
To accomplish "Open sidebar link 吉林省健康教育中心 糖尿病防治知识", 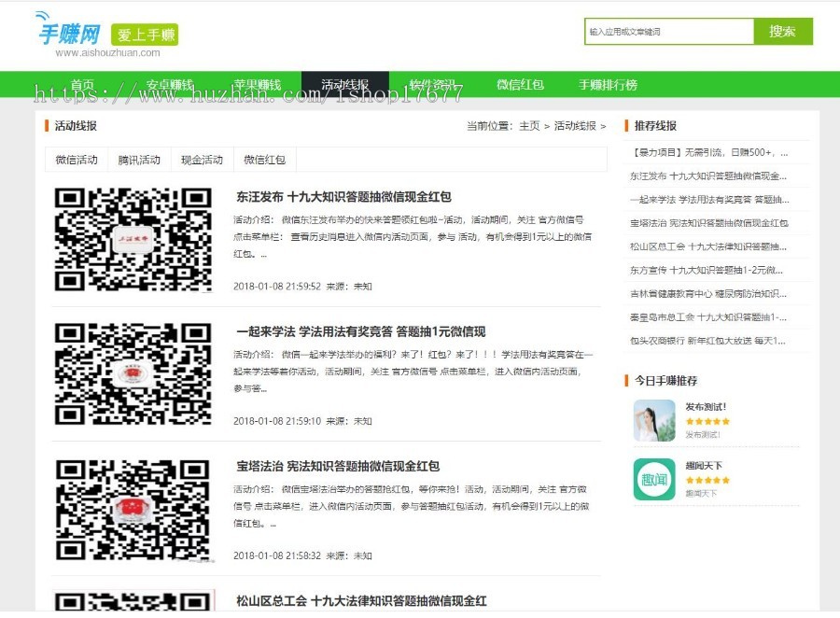I will (708, 294).
